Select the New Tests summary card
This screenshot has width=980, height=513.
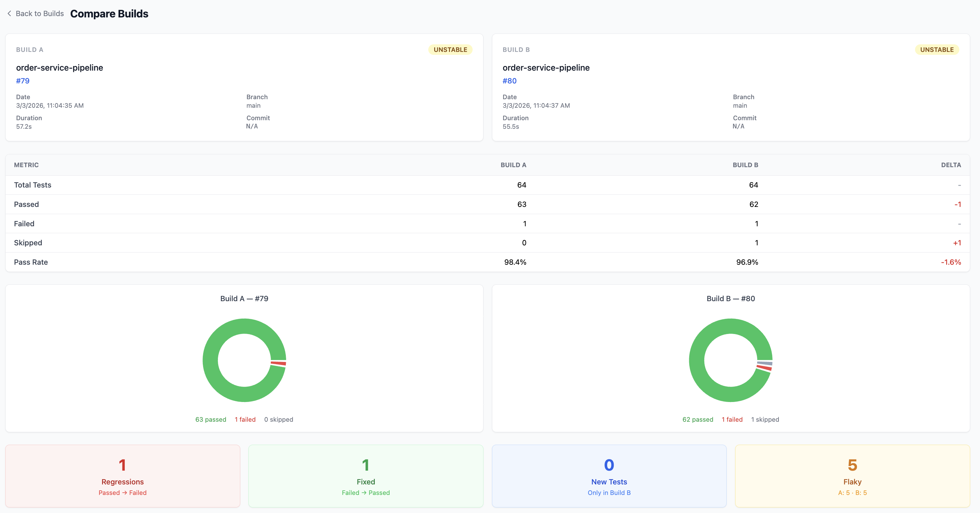[609, 476]
